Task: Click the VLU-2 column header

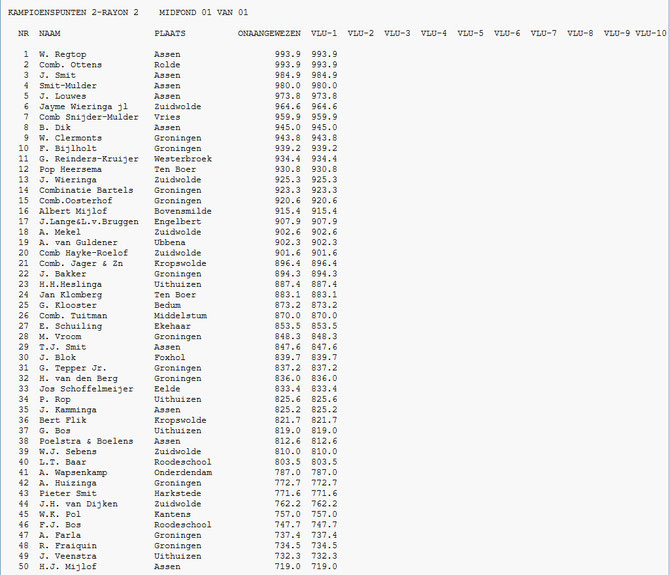Action: coord(361,33)
